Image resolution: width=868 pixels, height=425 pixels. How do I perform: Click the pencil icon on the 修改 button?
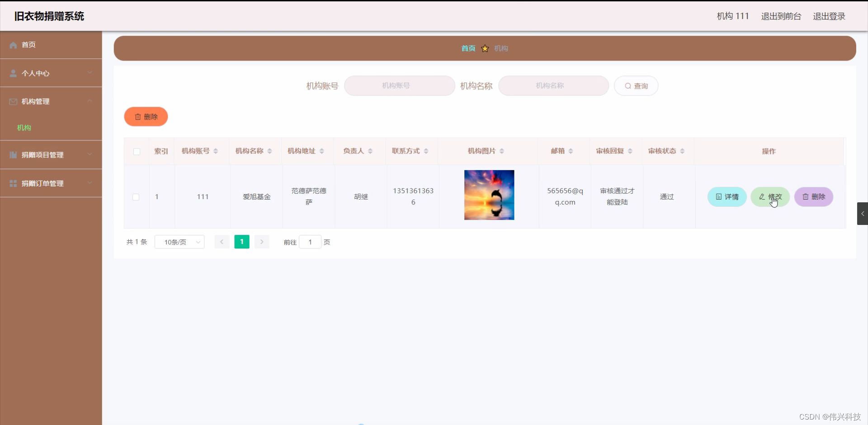coord(762,197)
